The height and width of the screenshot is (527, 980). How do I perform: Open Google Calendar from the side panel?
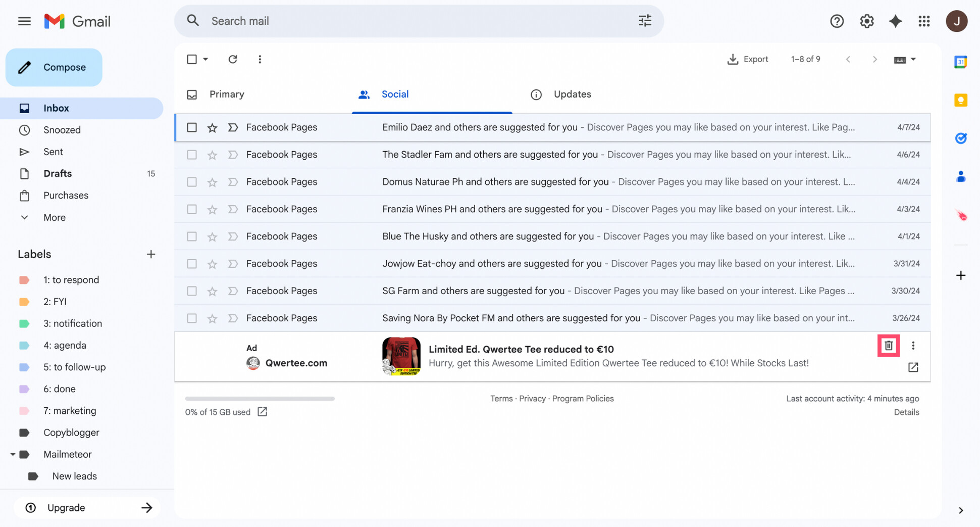click(961, 62)
